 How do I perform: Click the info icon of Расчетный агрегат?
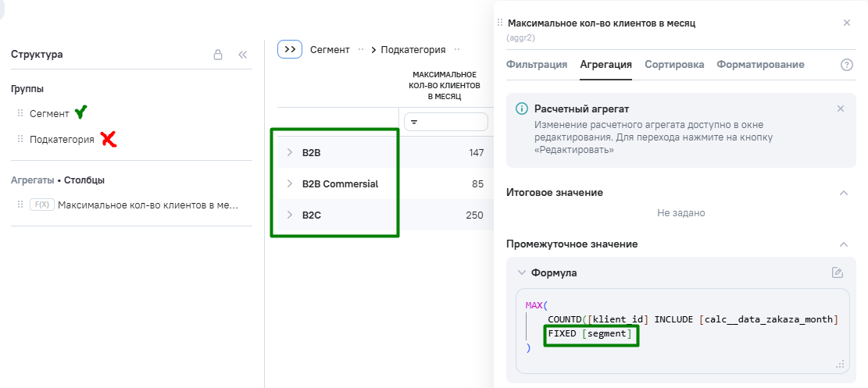click(521, 109)
